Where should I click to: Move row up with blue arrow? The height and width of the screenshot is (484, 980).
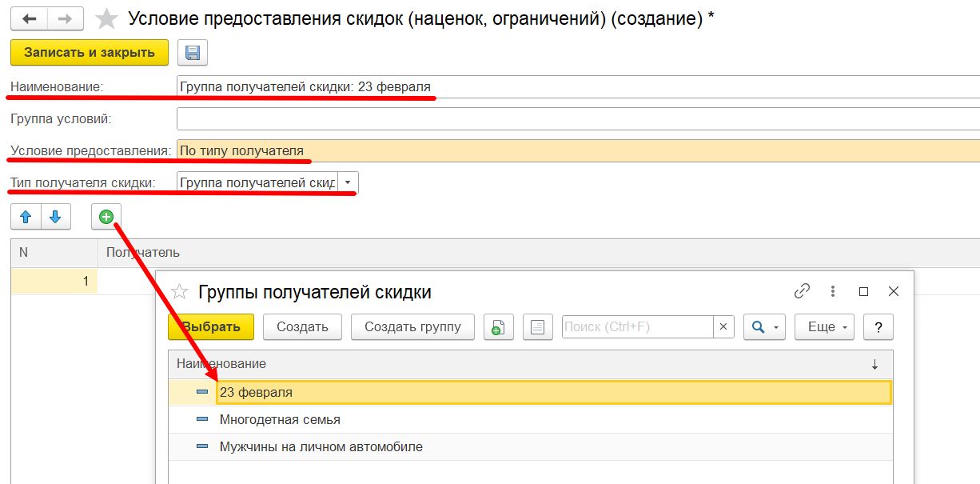pyautogui.click(x=26, y=217)
